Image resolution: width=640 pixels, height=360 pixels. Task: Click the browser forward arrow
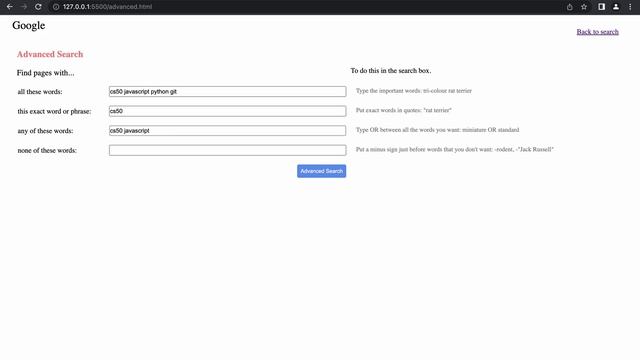(24, 7)
